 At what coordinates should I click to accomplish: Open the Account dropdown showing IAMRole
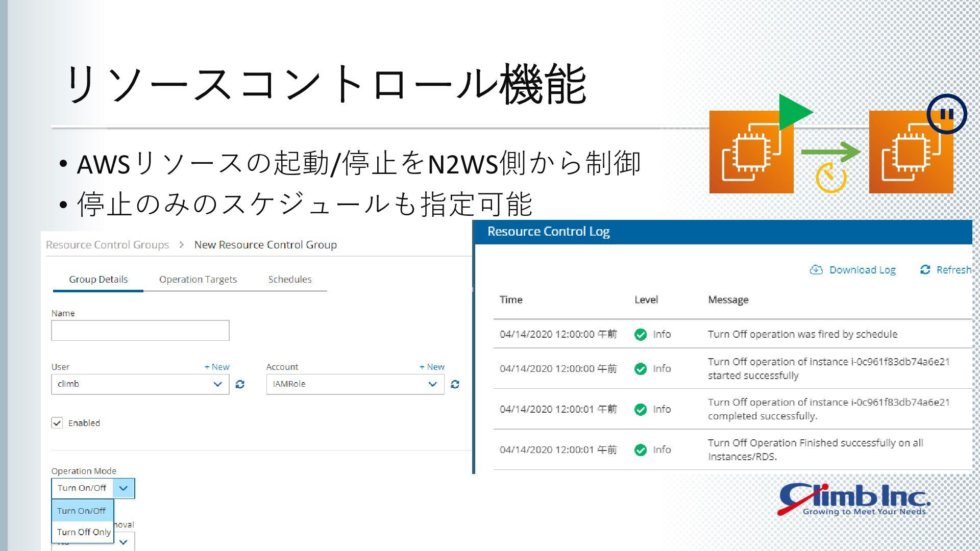(355, 384)
